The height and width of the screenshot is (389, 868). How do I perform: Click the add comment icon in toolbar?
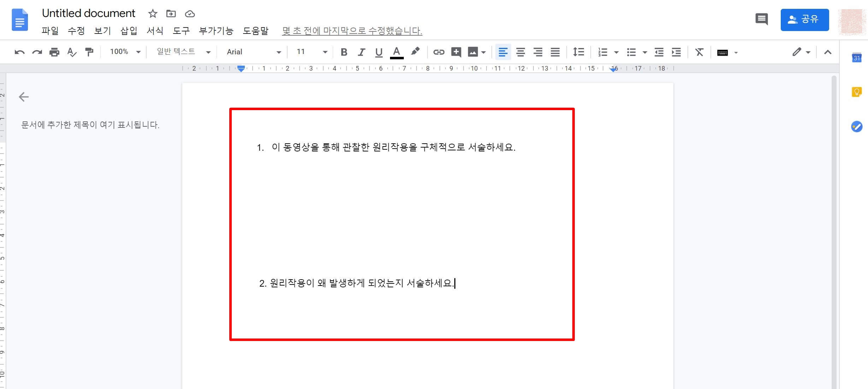click(456, 52)
